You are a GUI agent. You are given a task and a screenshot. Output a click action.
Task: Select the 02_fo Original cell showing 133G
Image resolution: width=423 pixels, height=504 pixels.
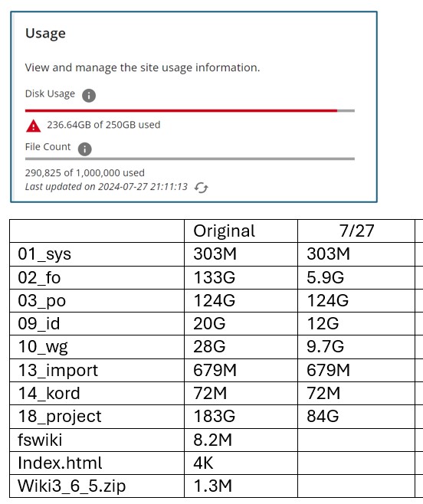[x=241, y=278]
